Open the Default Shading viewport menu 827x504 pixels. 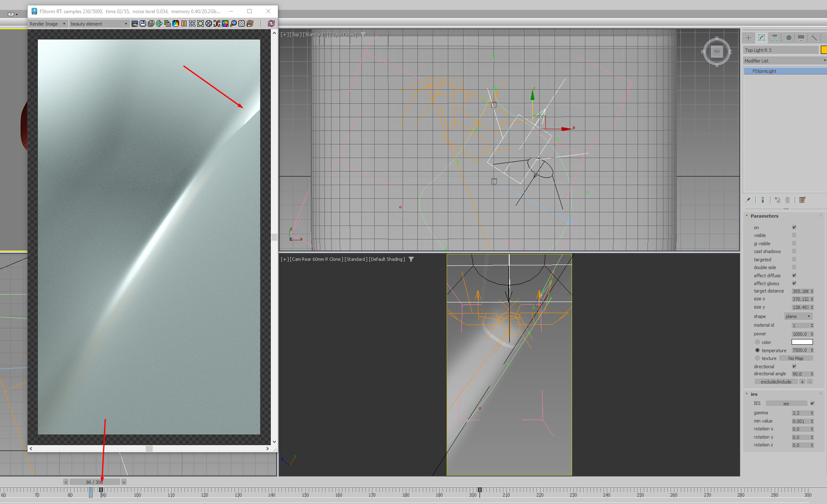coord(387,259)
